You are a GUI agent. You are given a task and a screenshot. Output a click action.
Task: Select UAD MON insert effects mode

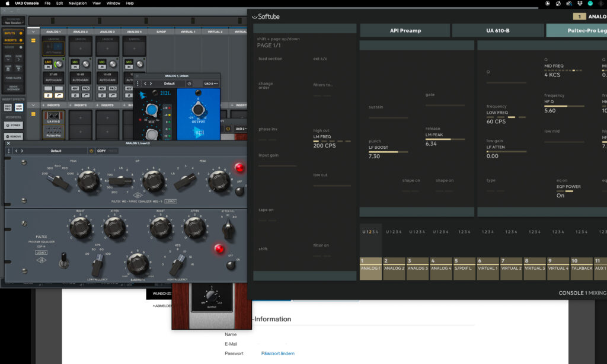[18, 107]
